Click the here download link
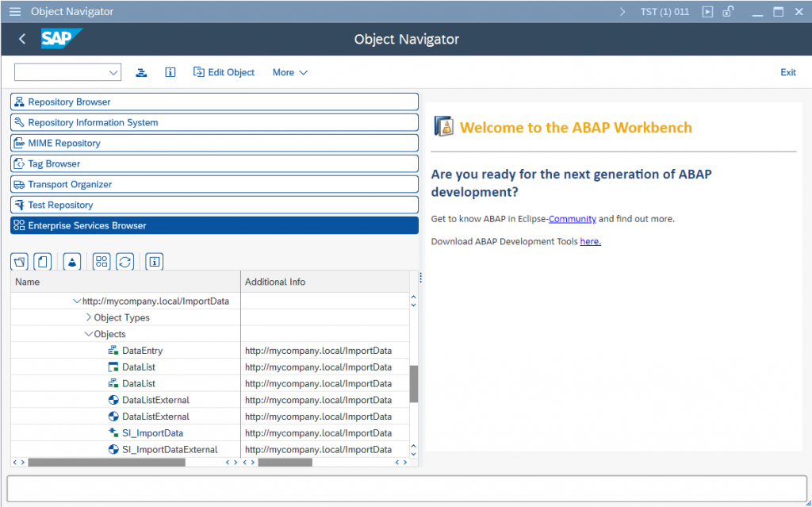Screen dimensions: 812x507 click(590, 241)
